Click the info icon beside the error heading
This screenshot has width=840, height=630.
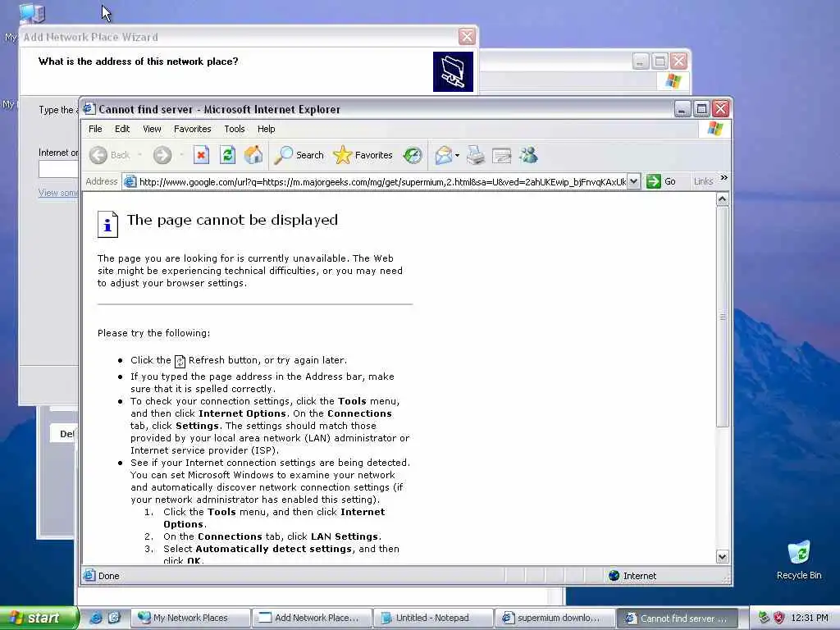coord(107,224)
